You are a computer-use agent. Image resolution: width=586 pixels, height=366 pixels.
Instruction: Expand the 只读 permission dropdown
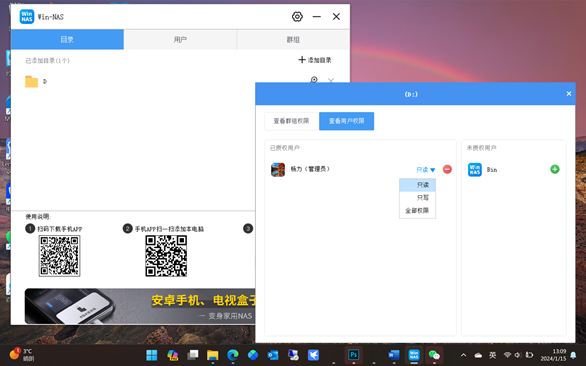point(426,170)
